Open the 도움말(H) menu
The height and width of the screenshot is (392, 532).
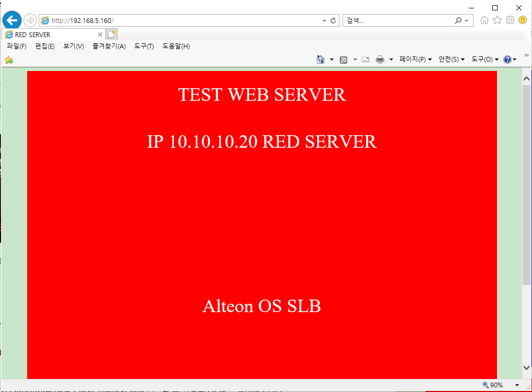176,46
